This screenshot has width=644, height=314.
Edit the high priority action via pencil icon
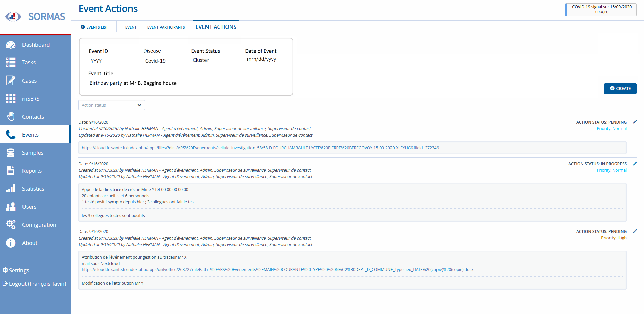tap(635, 231)
